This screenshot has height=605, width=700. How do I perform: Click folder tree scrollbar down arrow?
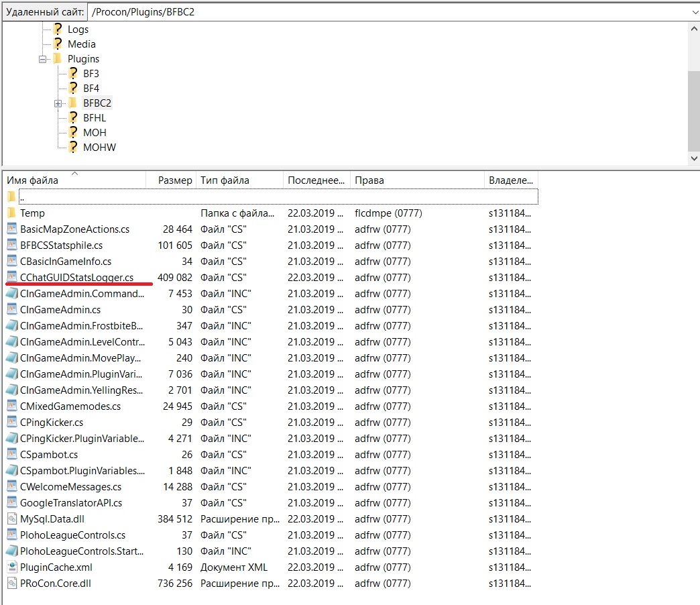pos(694,158)
